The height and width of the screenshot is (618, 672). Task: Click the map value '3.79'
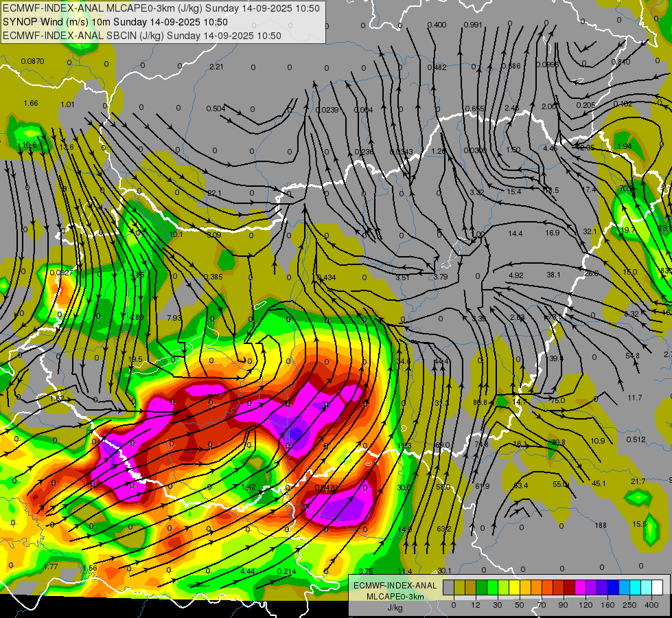coord(441,277)
